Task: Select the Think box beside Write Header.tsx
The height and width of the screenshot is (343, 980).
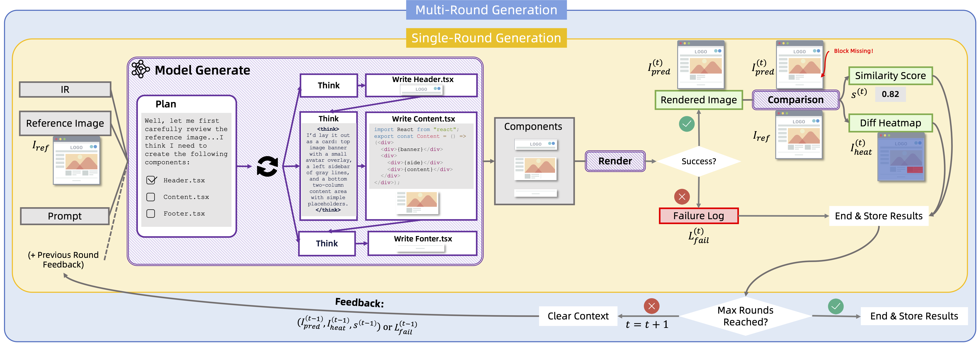Action: [x=329, y=85]
